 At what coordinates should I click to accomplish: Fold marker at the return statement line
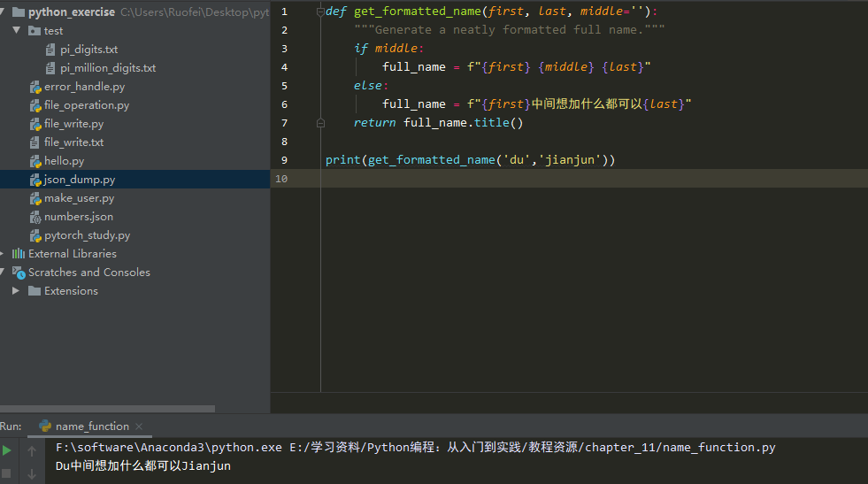click(320, 123)
